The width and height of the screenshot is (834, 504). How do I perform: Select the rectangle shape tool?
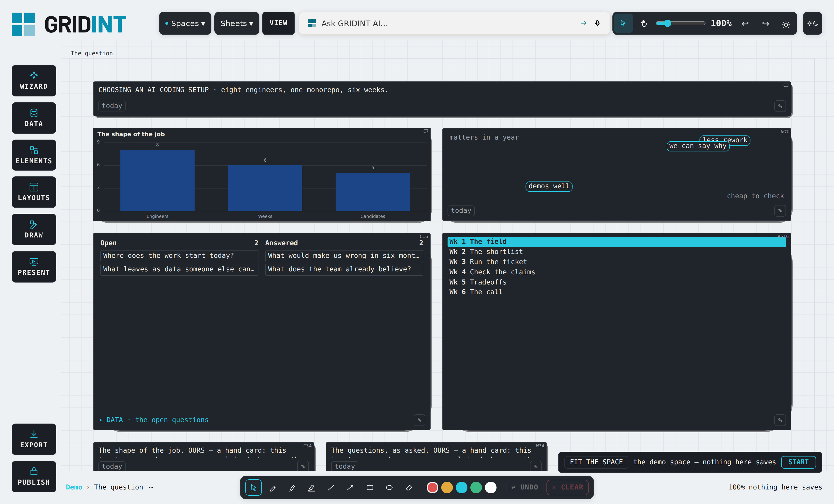(370, 488)
